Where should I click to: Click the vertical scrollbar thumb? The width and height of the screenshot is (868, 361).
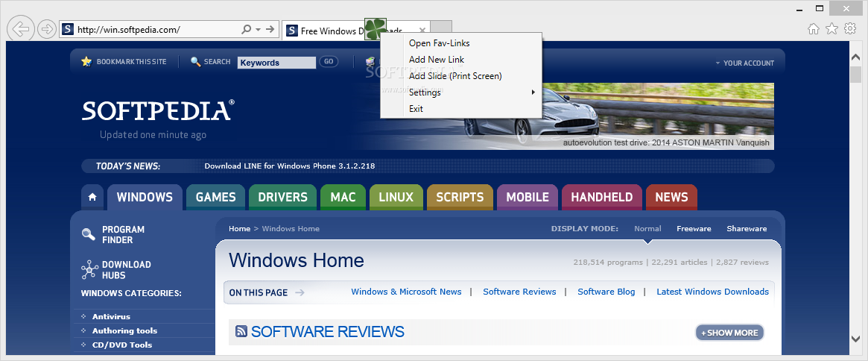855,75
